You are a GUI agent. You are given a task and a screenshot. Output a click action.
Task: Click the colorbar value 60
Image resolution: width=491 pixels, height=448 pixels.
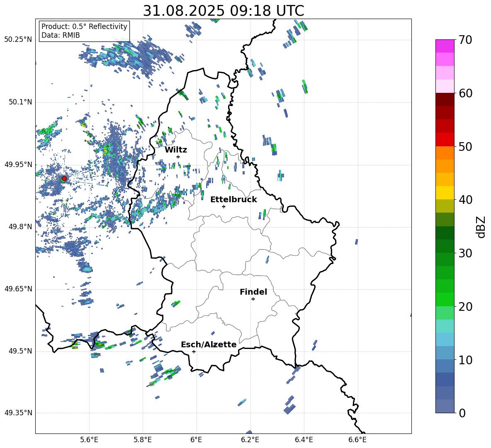(x=466, y=93)
